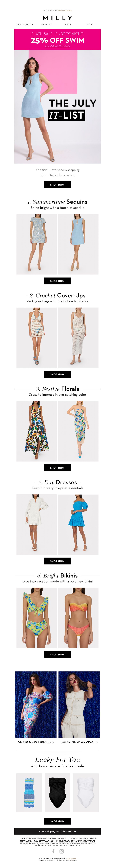Go to the SALE navigation item
The height and width of the screenshot is (868, 115).
[90, 25]
